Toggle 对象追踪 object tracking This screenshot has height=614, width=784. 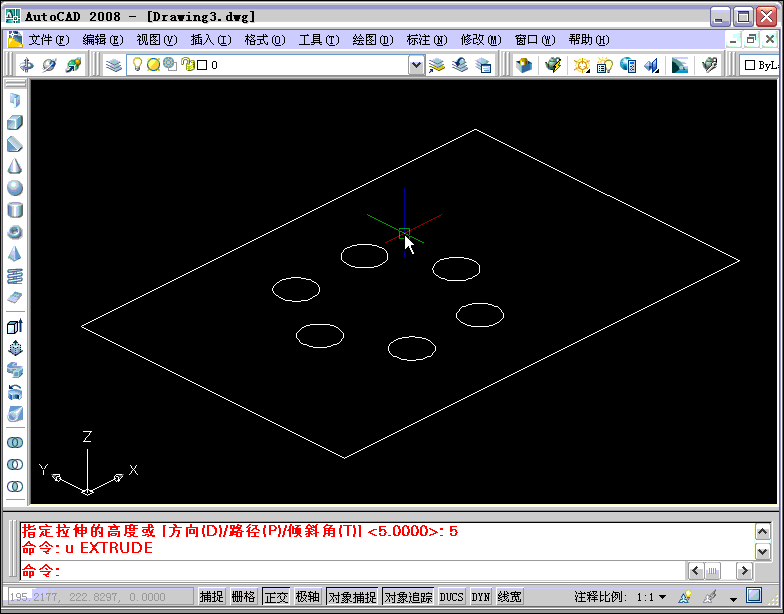[x=408, y=596]
